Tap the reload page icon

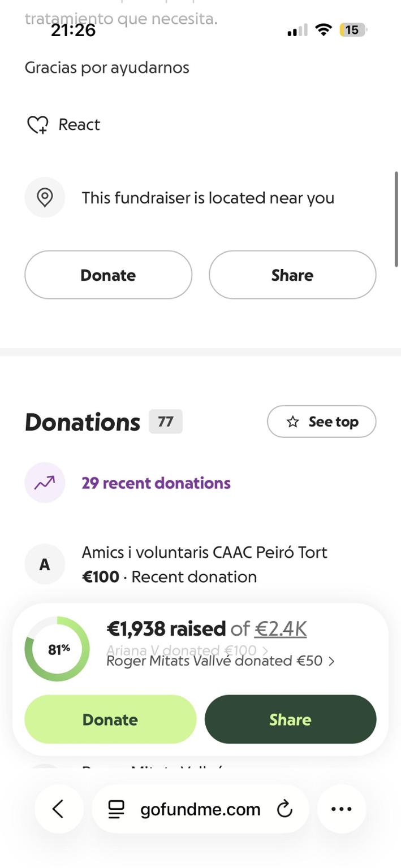[284, 809]
